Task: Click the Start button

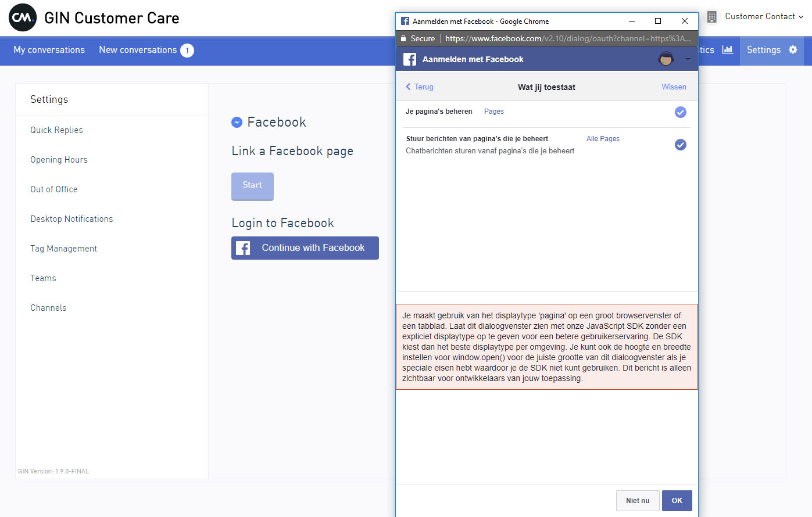Action: click(x=252, y=186)
